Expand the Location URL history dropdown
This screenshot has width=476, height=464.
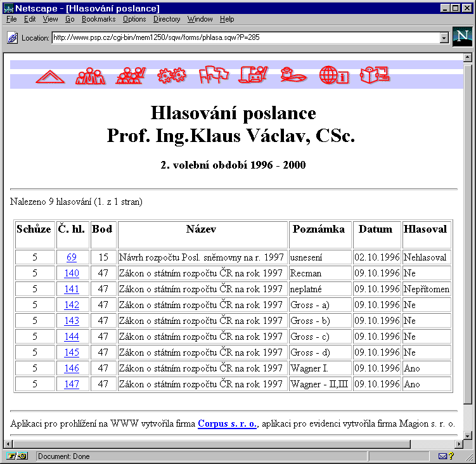tap(444, 38)
